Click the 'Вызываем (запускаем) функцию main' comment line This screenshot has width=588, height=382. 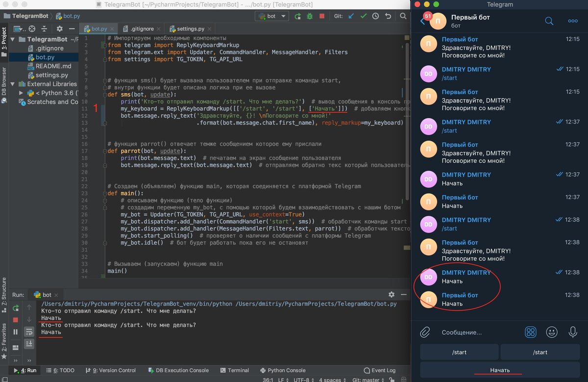(x=165, y=264)
